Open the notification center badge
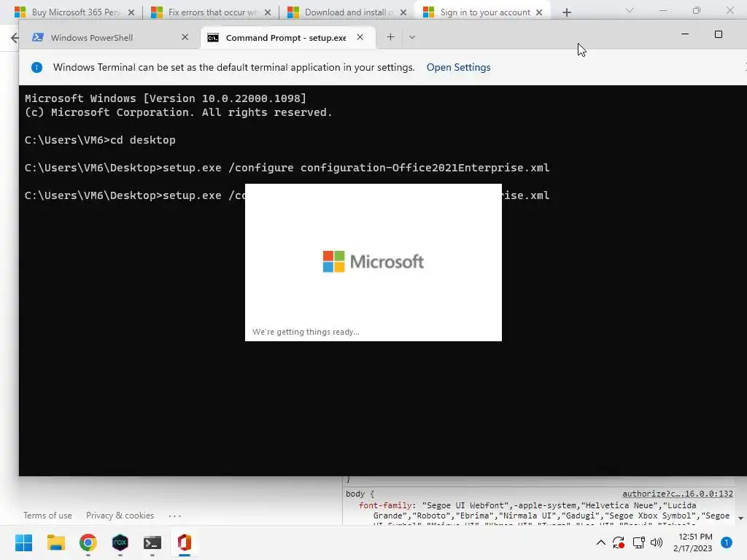Viewport: 747px width, 560px height. pos(727,542)
